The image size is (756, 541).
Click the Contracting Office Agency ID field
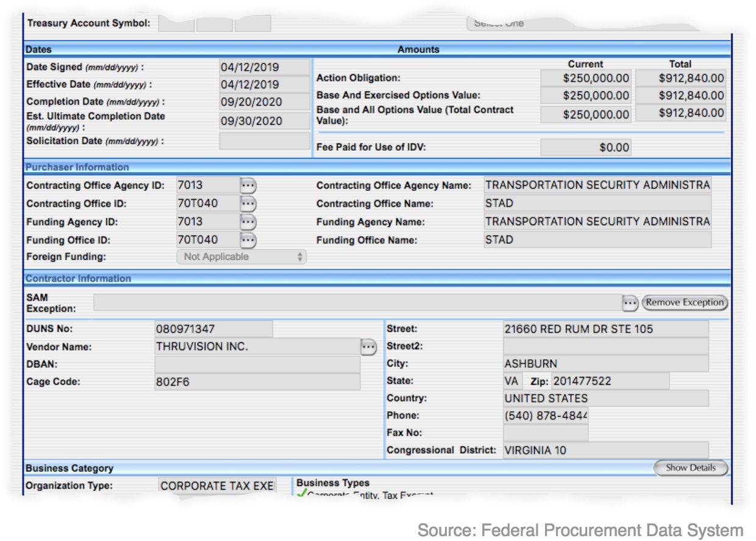(x=208, y=185)
